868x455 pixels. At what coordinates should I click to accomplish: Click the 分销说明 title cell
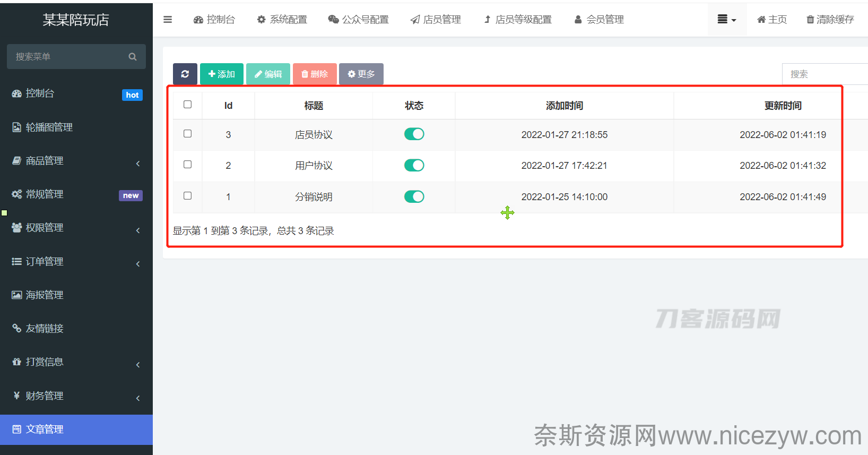coord(314,197)
